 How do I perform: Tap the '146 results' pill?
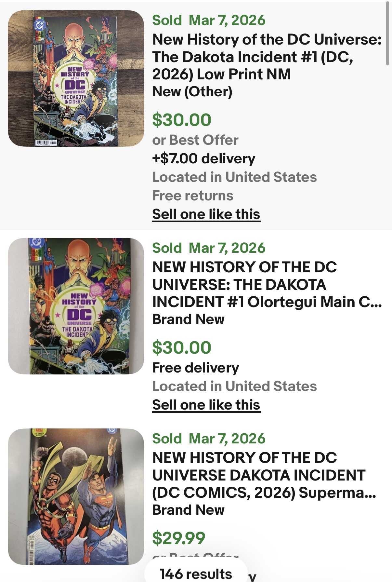(196, 574)
